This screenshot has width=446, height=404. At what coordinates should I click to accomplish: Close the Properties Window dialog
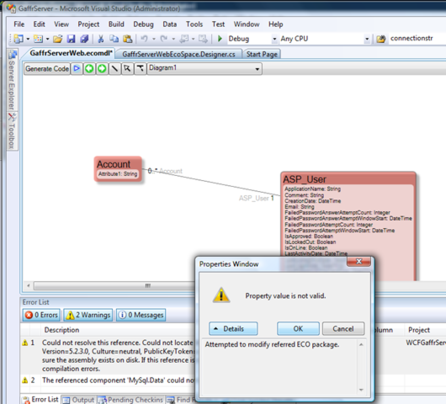(x=359, y=262)
